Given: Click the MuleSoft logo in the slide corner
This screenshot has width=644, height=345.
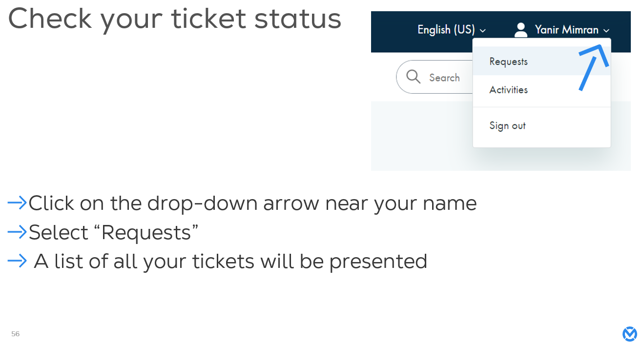Looking at the screenshot, I should tap(629, 334).
